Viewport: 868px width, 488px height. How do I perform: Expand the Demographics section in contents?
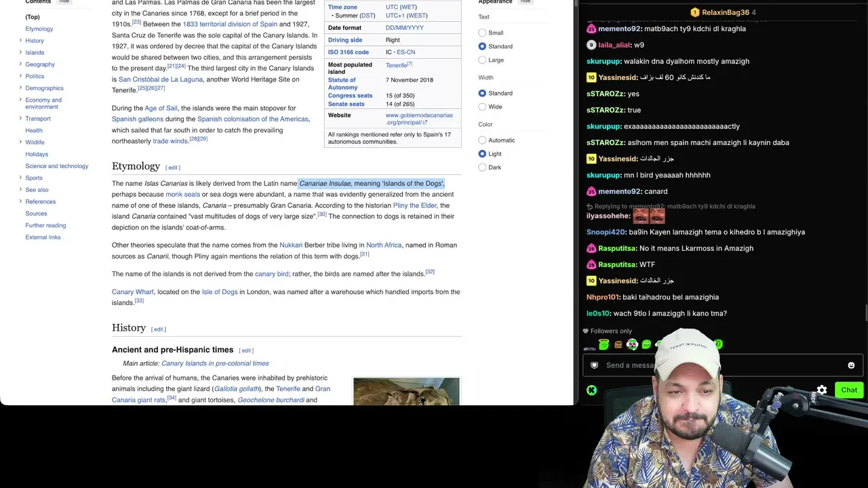[20, 88]
